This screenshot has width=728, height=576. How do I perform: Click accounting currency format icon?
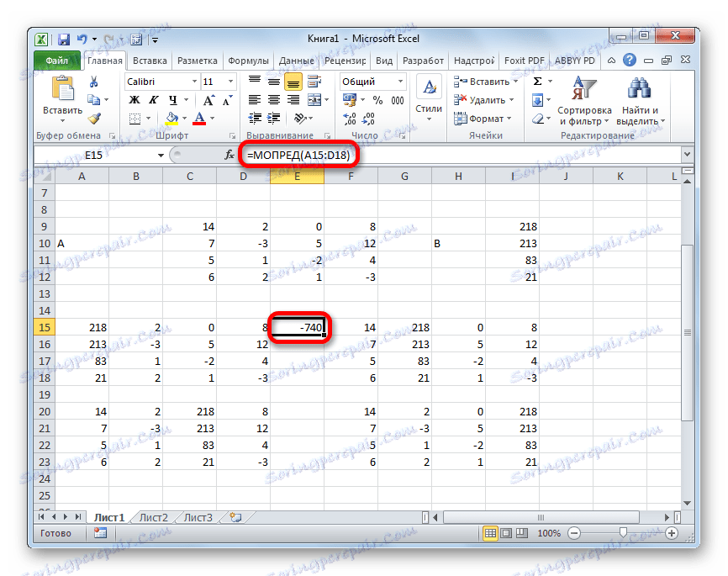coord(349,100)
